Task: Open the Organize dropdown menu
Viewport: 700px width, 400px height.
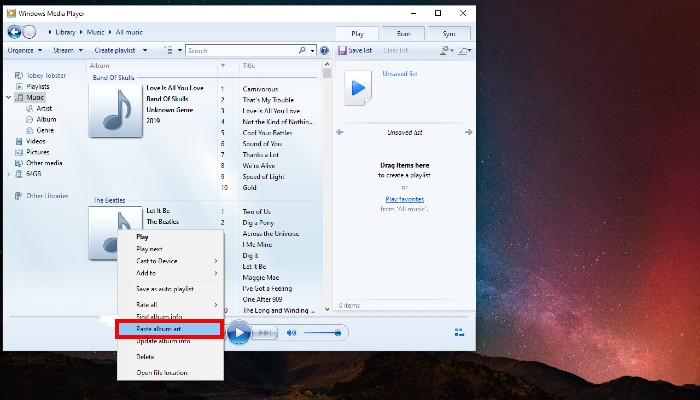Action: pos(25,50)
